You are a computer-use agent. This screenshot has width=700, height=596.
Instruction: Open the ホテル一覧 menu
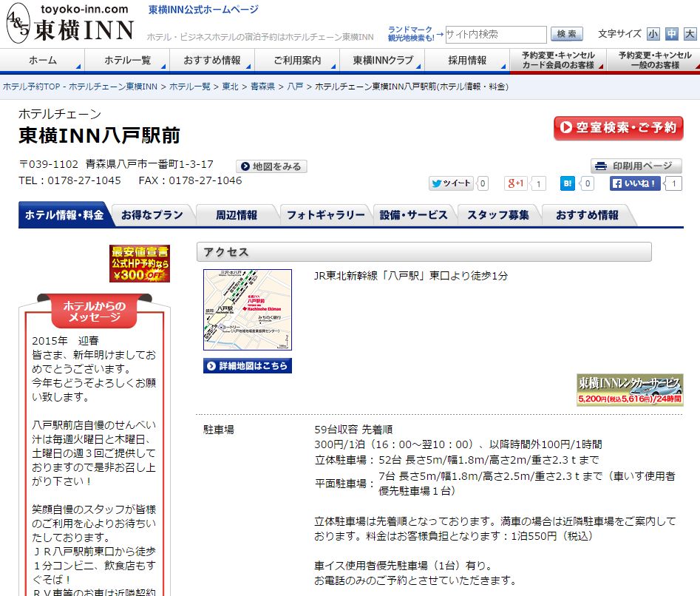pos(127,61)
